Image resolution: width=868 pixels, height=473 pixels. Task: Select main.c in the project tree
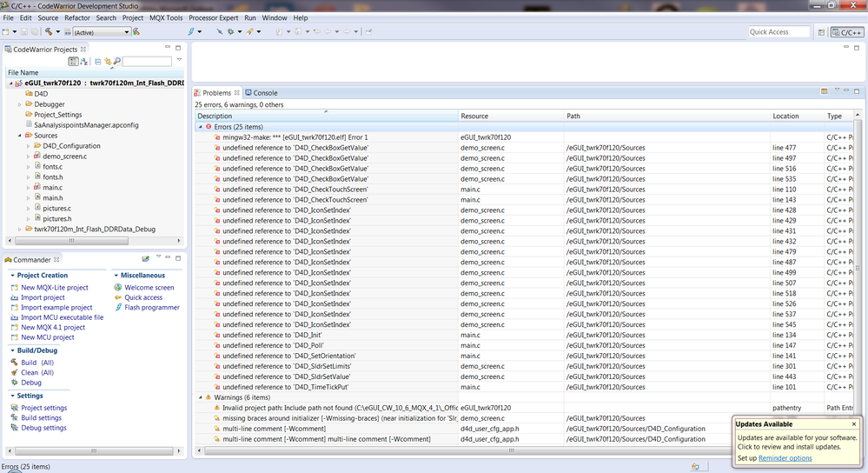[x=53, y=187]
